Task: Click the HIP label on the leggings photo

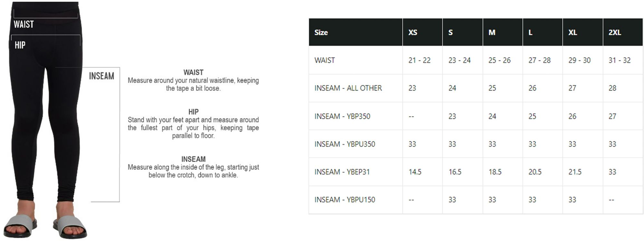Action: tap(20, 45)
